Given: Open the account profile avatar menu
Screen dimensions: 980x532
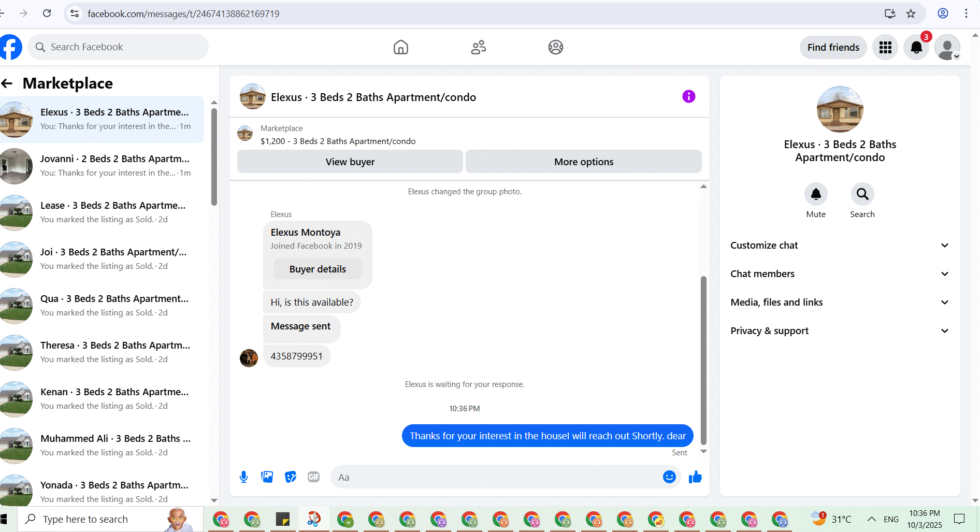Looking at the screenshot, I should (x=947, y=48).
